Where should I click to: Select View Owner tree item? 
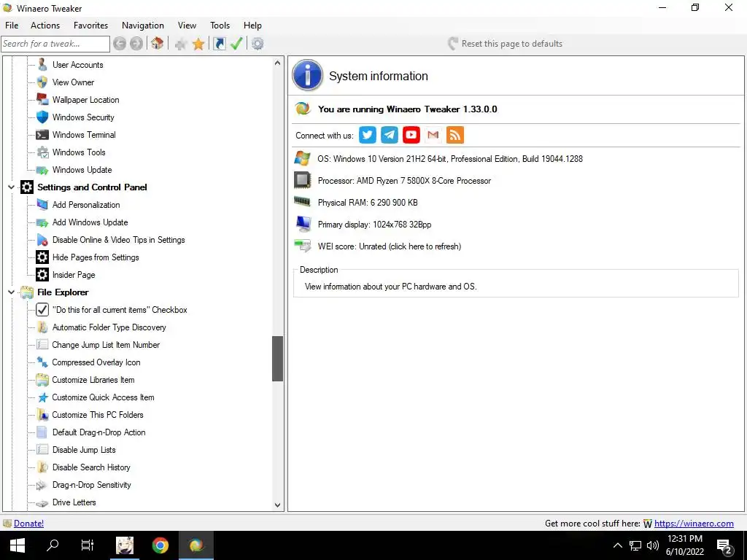coord(74,82)
